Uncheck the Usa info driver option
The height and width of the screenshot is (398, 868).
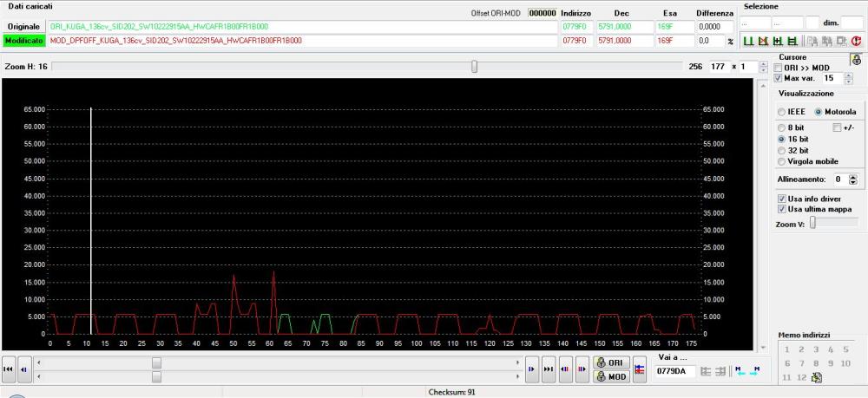(x=782, y=199)
